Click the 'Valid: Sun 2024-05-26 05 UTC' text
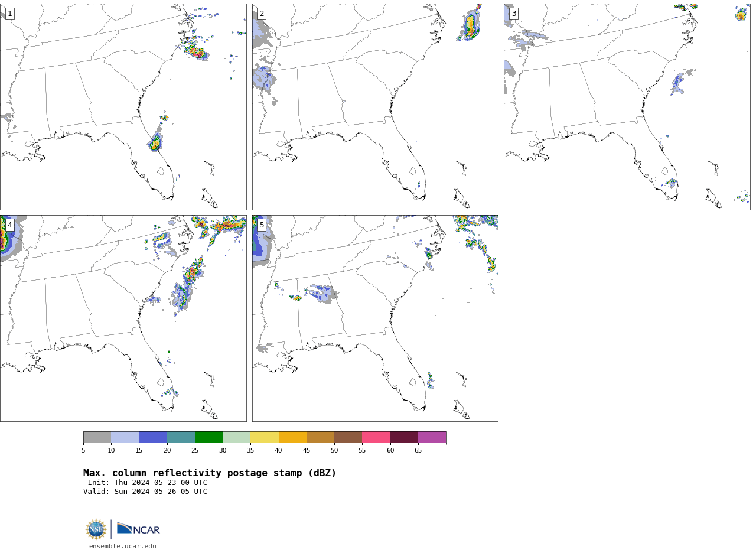Image resolution: width=756 pixels, height=553 pixels. point(145,492)
